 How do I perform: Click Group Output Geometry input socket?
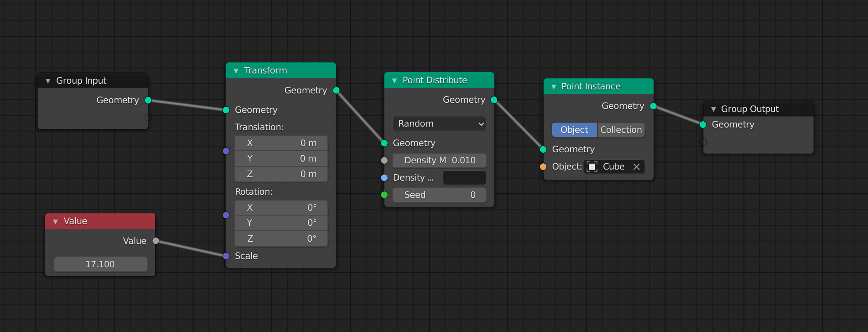coord(703,125)
